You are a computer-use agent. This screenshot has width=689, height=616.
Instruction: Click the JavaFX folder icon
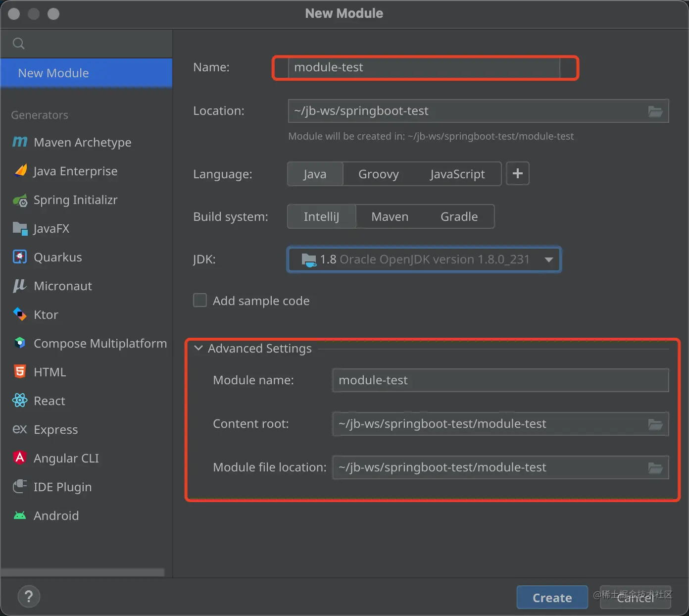[20, 228]
